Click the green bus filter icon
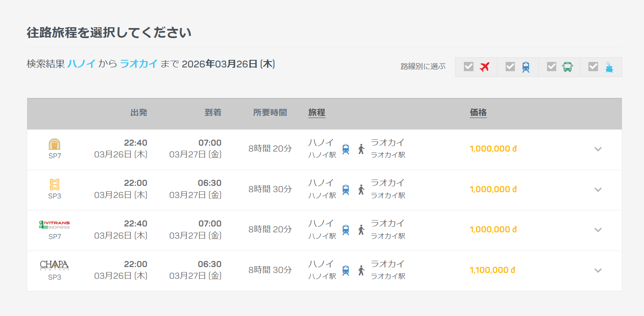The height and width of the screenshot is (316, 644). (x=567, y=67)
